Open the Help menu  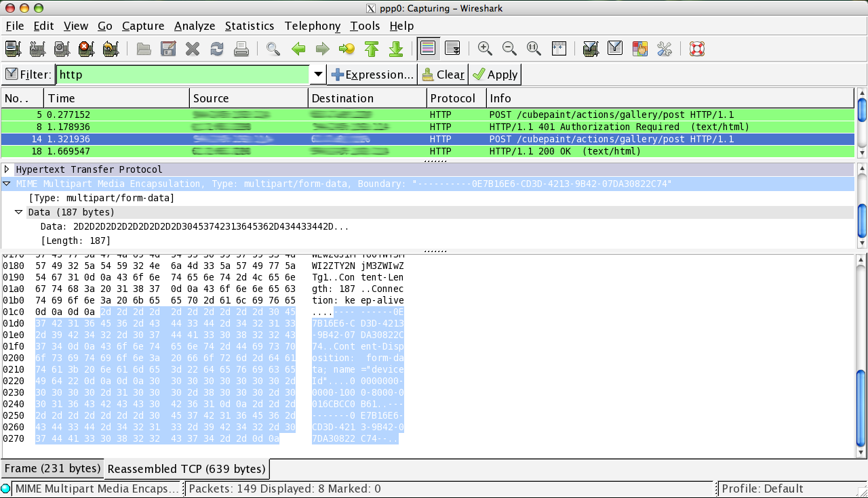coord(401,26)
